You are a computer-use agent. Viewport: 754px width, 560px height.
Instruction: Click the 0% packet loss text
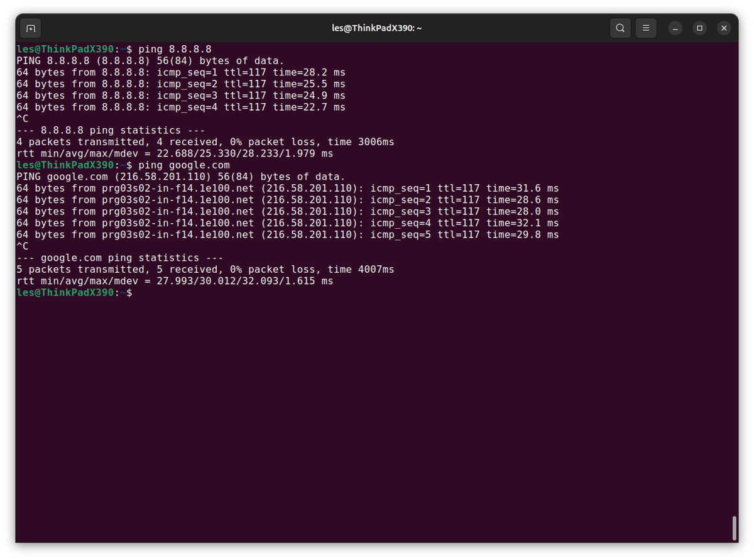[274, 141]
